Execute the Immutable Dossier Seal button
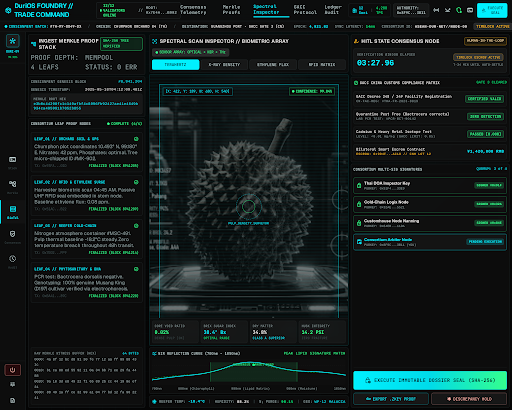 [x=430, y=380]
